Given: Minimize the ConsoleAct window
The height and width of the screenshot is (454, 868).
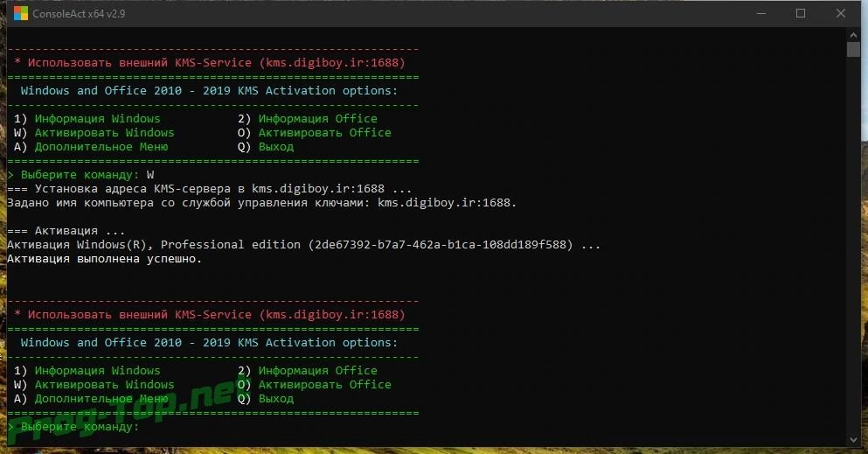Looking at the screenshot, I should click(x=761, y=13).
